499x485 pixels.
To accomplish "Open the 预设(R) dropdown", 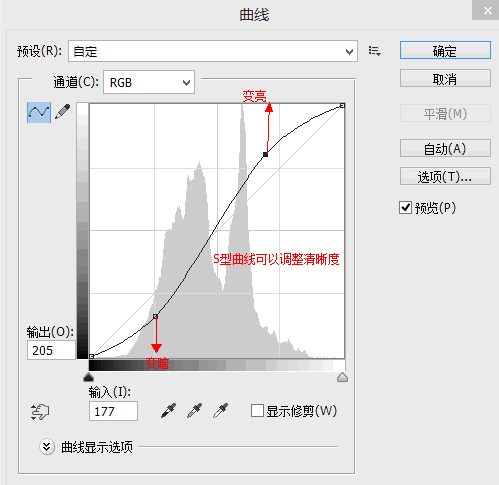I will [213, 51].
